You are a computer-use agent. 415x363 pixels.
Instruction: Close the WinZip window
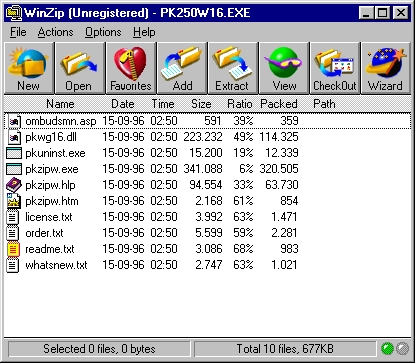(400, 13)
